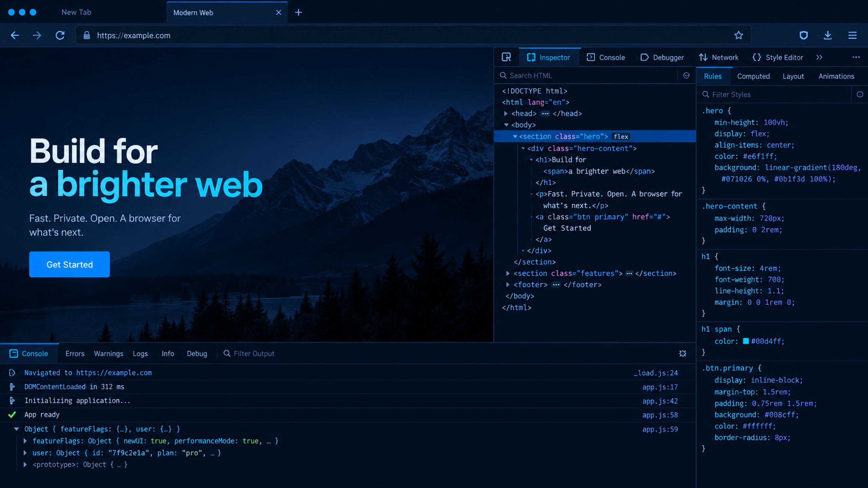This screenshot has width=868, height=488.
Task: Open the hamburger application menu
Action: [x=852, y=35]
